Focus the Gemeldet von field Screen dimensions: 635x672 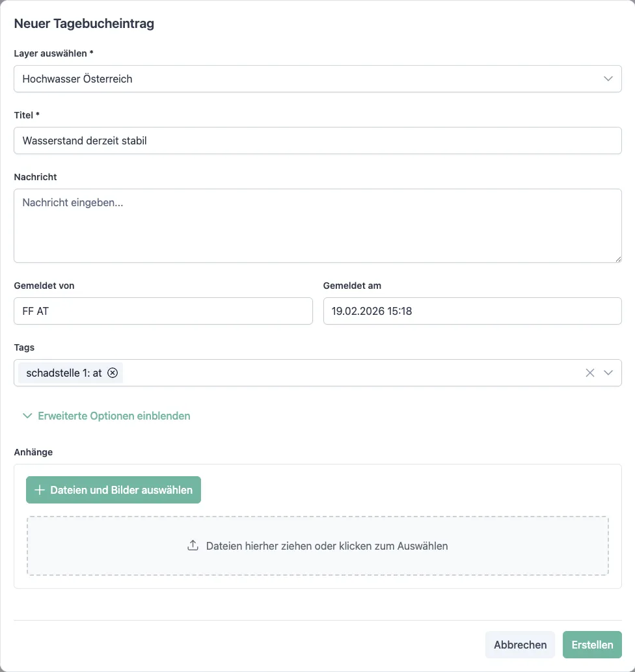coord(163,311)
